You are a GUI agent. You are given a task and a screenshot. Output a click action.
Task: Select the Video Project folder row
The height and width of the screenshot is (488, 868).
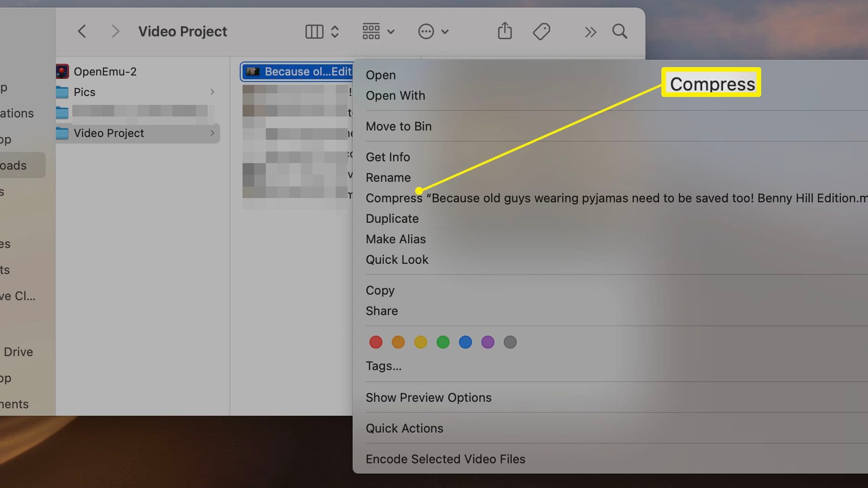click(x=138, y=133)
